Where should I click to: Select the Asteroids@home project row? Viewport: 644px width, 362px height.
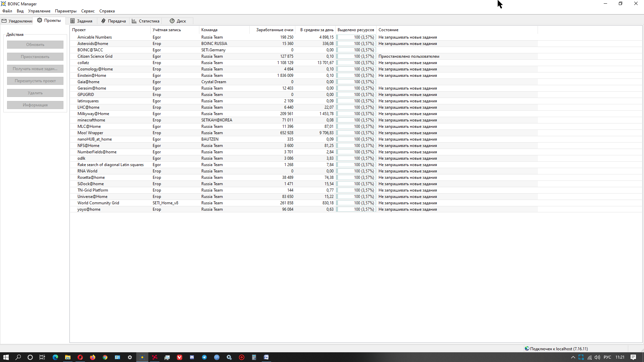click(x=304, y=44)
